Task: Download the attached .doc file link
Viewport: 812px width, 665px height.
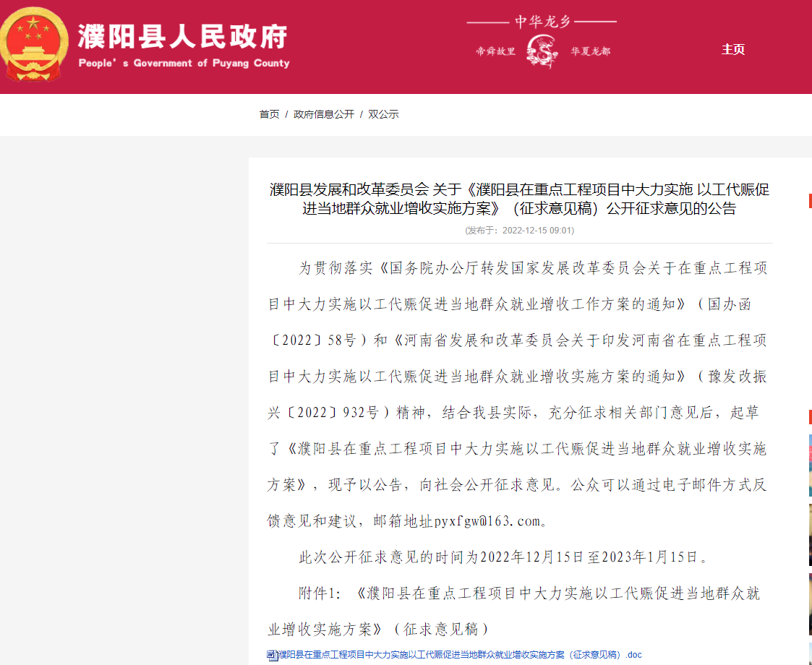Action: click(x=459, y=655)
